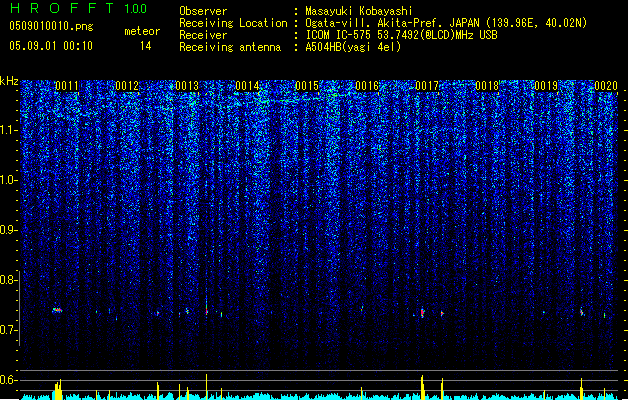Click the 'meteor' label
This screenshot has width=629, height=400.
tap(142, 31)
